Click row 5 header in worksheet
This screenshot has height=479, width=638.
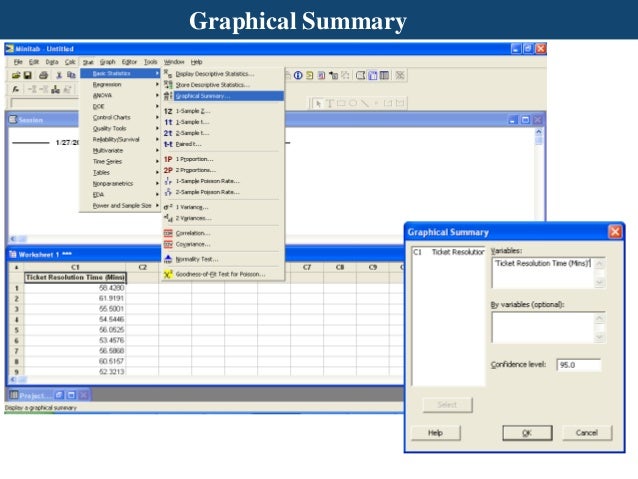(x=17, y=330)
